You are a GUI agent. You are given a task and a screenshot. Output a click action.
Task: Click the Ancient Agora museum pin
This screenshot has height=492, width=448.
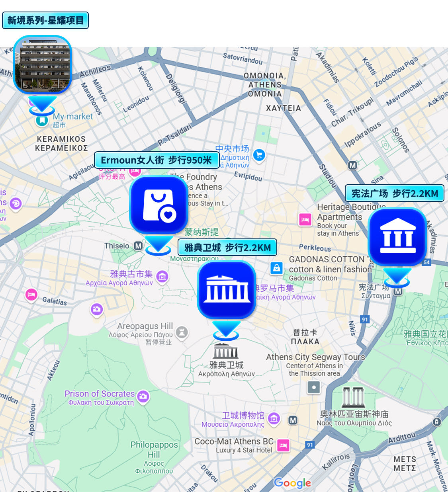click(162, 276)
